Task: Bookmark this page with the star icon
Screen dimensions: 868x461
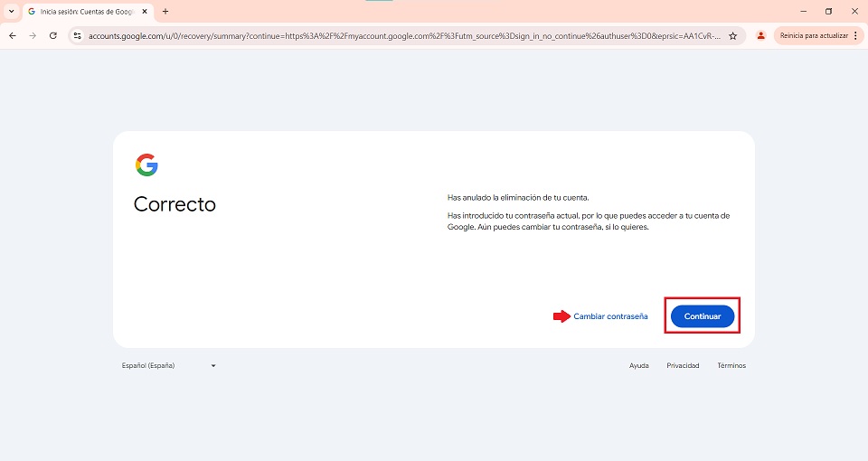Action: [733, 35]
